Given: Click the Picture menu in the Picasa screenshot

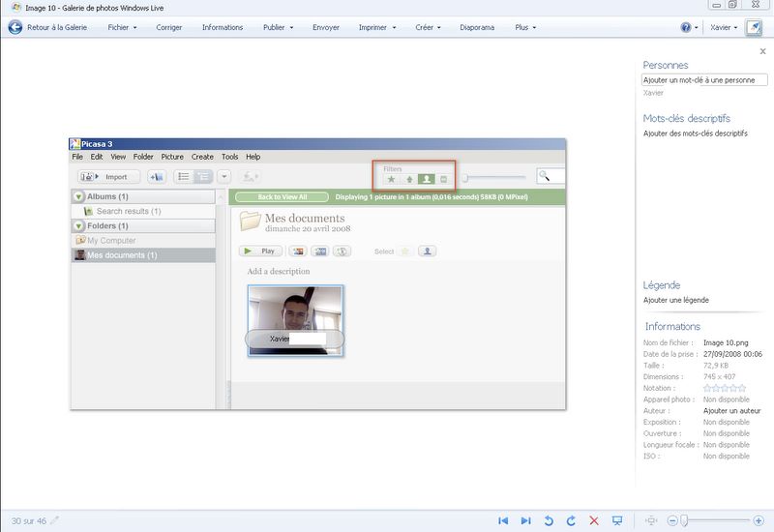Looking at the screenshot, I should pos(172,157).
